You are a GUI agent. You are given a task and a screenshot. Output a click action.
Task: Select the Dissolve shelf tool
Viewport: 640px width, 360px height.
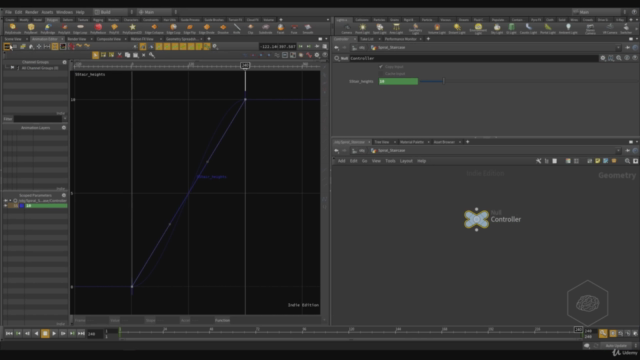pyautogui.click(x=223, y=29)
